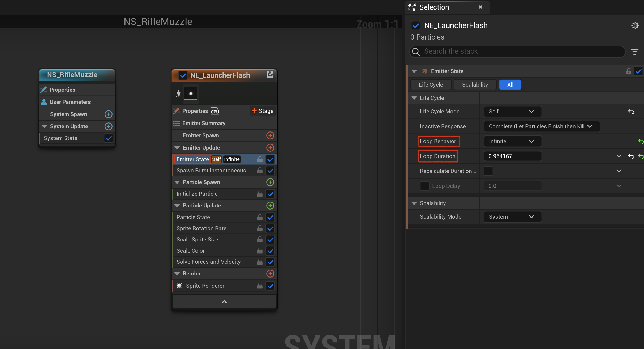The width and height of the screenshot is (644, 349).
Task: Open User Parameters in system node
Action: point(77,102)
